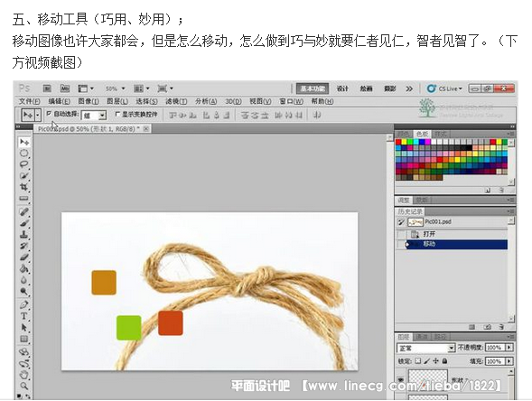Select the Healing Brush tool
532x401 pixels.
click(x=24, y=212)
